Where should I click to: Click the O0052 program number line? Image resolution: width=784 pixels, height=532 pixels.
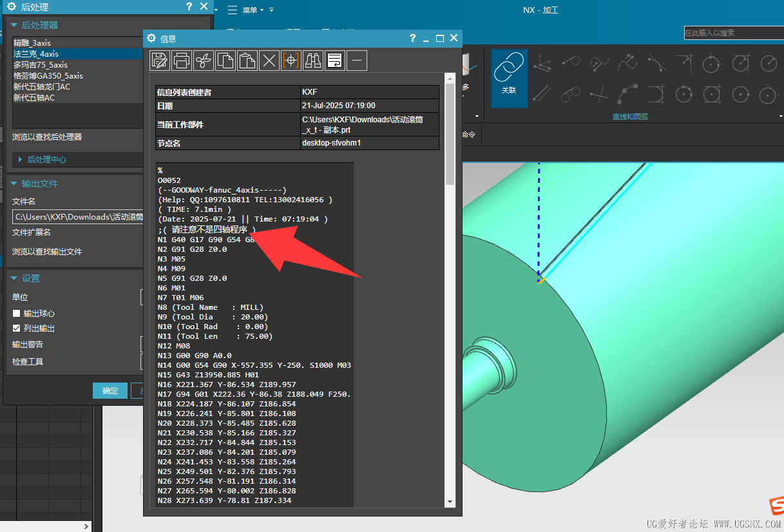(x=169, y=180)
